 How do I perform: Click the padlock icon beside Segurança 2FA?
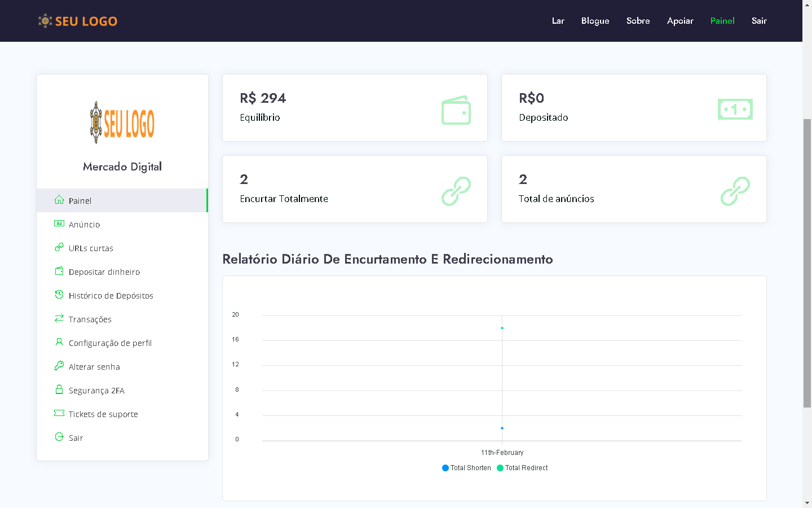pos(59,389)
